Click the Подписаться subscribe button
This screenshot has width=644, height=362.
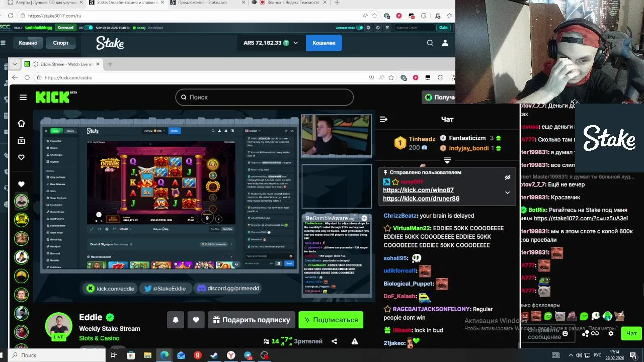point(331,320)
